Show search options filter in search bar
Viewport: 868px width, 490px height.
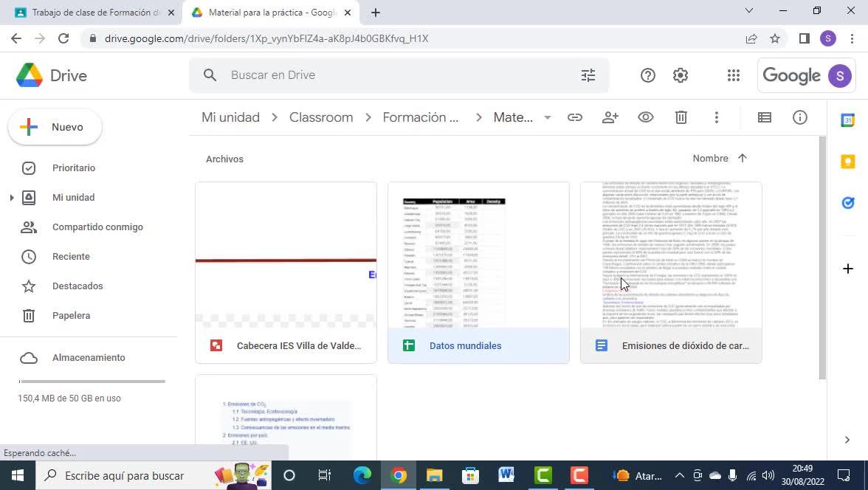coord(588,75)
